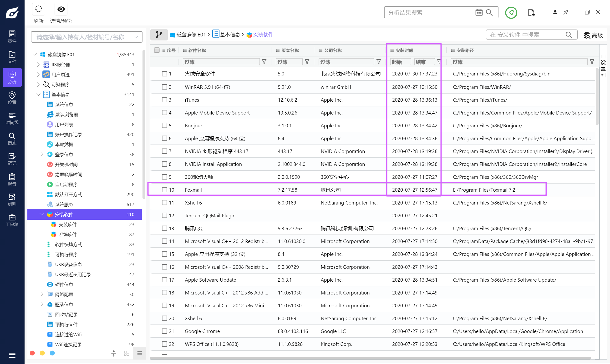The width and height of the screenshot is (610, 364).
Task: Click the red color dot below tree
Action: 32,353
